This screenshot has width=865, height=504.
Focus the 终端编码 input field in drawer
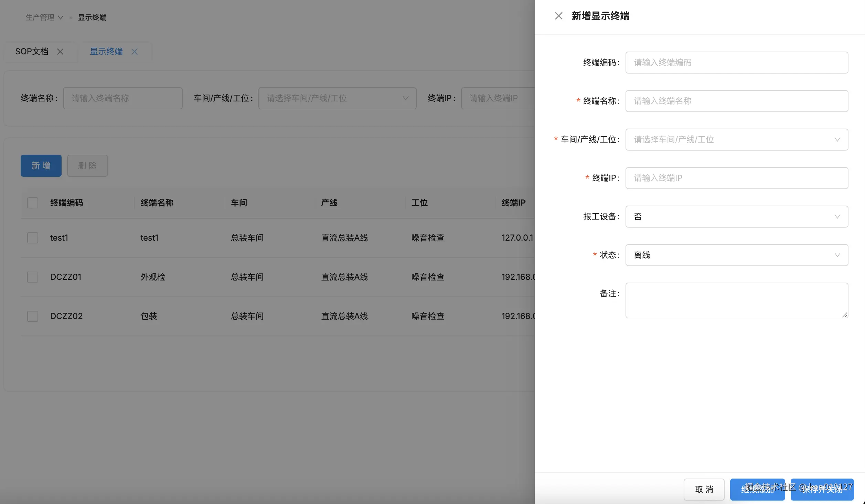pos(736,63)
